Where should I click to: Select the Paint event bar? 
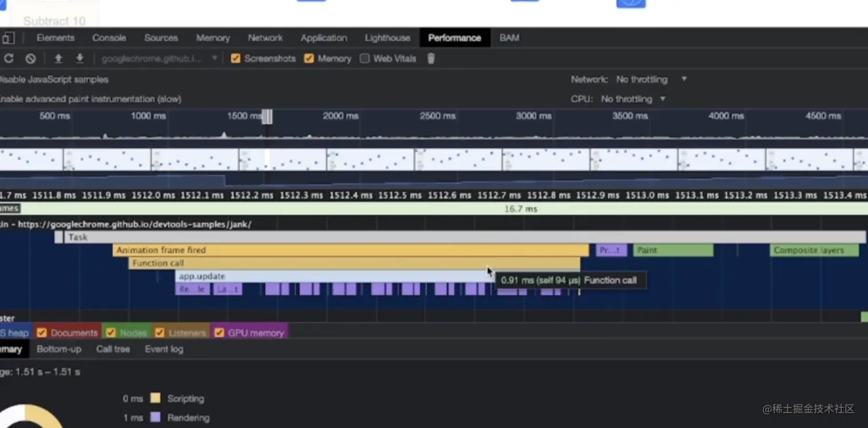pos(673,250)
